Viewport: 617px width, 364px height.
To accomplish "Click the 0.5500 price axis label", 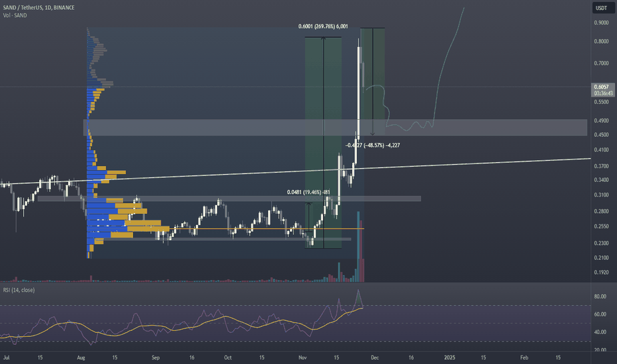I will [x=601, y=102].
